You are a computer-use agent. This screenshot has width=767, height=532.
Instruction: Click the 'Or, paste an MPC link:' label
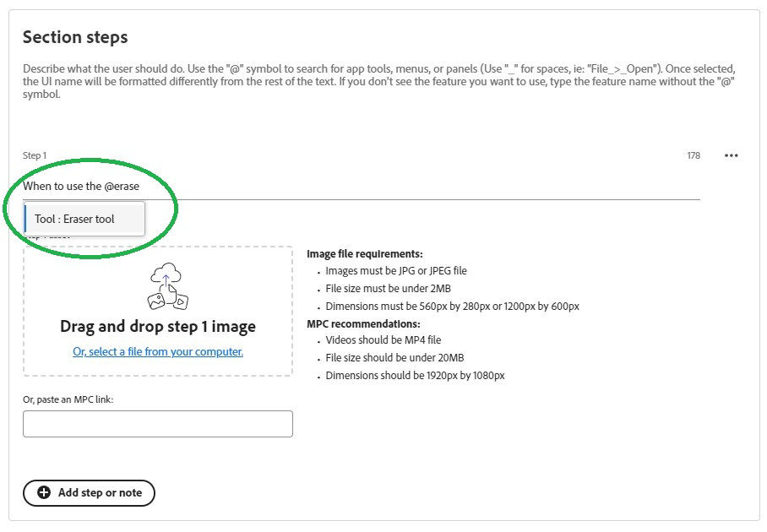(68, 399)
